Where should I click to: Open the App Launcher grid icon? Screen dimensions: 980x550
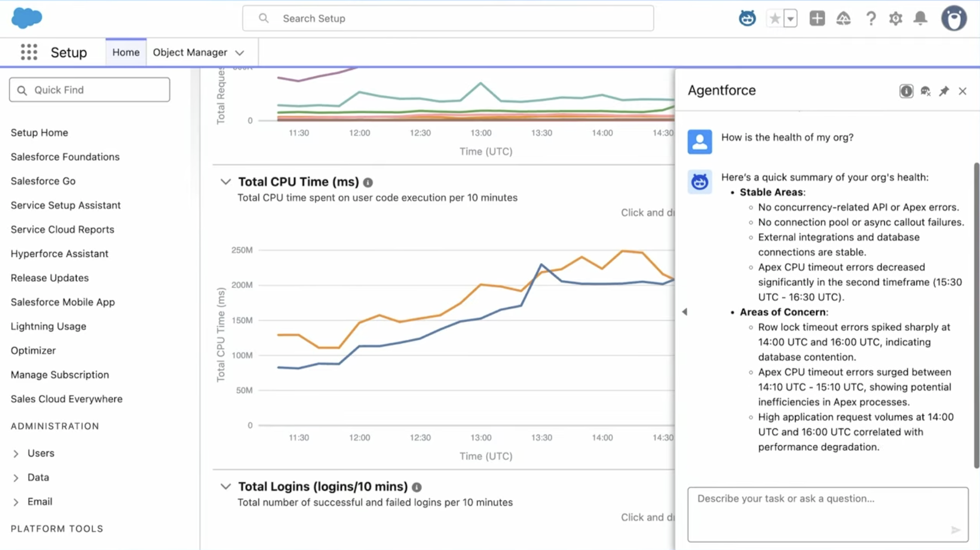(29, 52)
